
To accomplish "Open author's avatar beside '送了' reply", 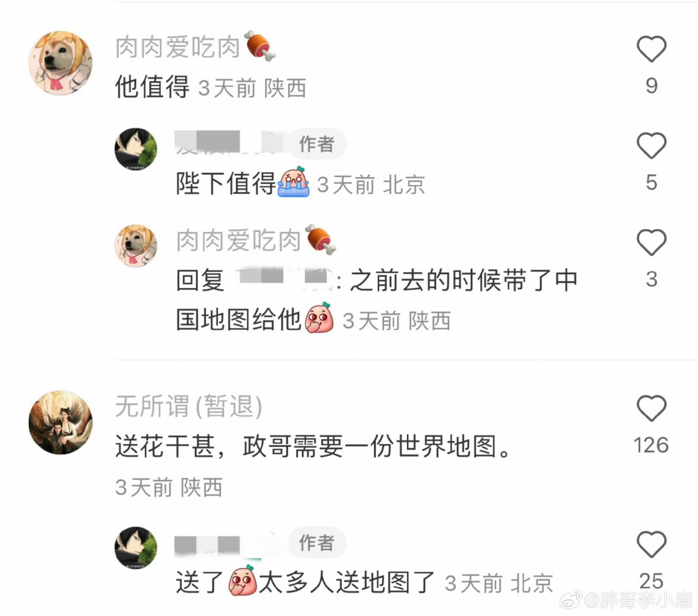I will (136, 548).
